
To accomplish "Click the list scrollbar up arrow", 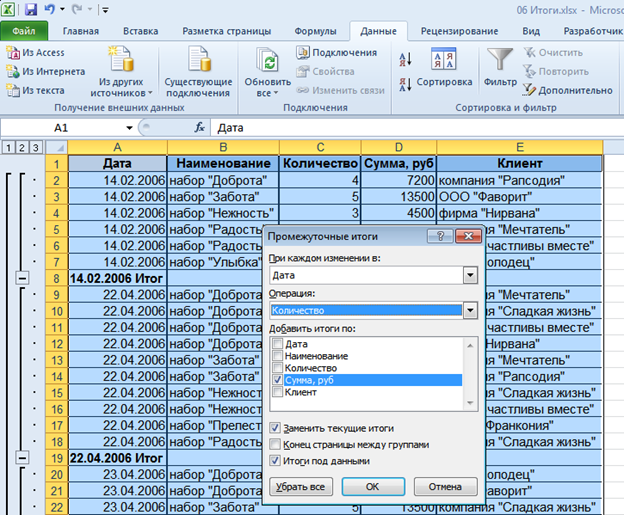I will click(470, 345).
